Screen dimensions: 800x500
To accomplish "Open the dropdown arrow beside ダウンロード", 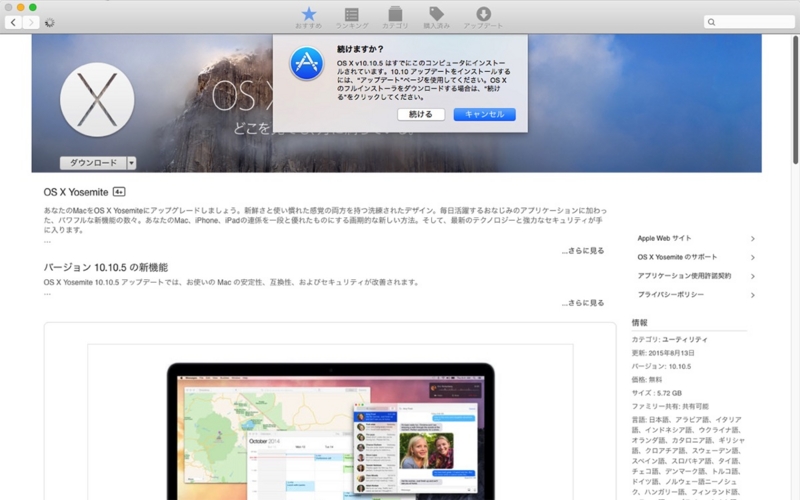I will point(132,163).
